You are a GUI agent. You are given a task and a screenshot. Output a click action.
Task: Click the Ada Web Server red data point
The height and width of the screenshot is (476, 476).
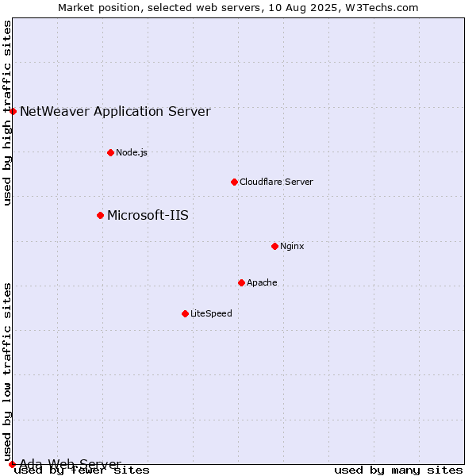(x=12, y=464)
